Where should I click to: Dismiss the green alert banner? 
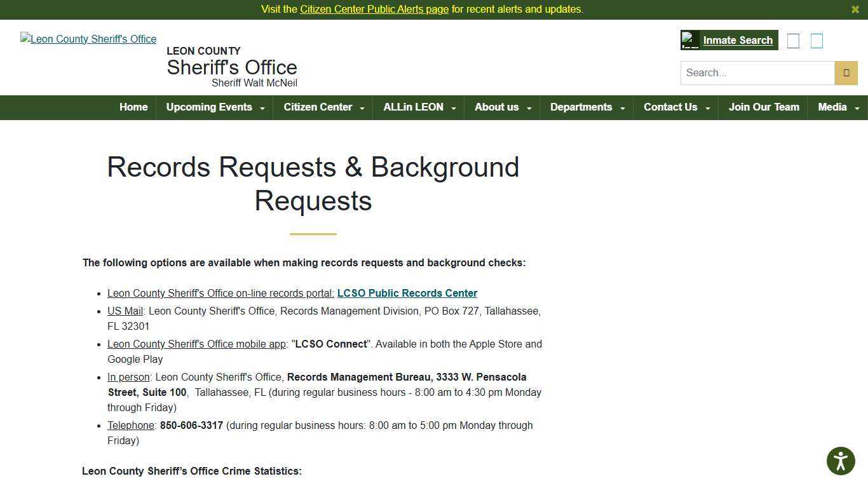point(855,9)
